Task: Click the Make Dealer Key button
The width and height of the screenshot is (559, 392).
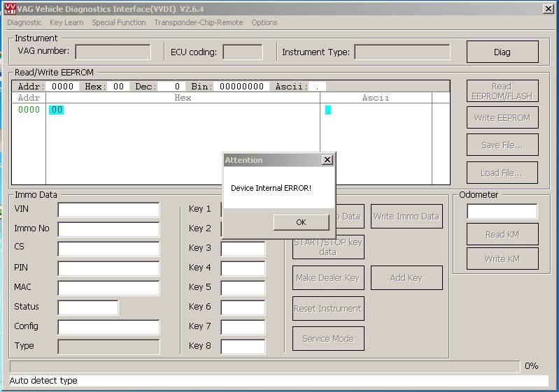Action: tap(328, 277)
